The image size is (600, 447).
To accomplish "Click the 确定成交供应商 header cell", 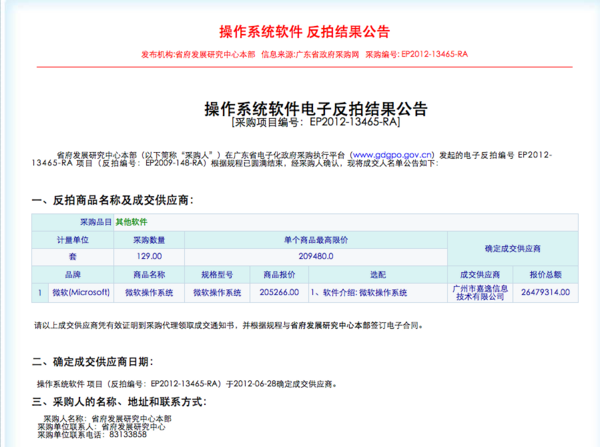I will coord(513,248).
